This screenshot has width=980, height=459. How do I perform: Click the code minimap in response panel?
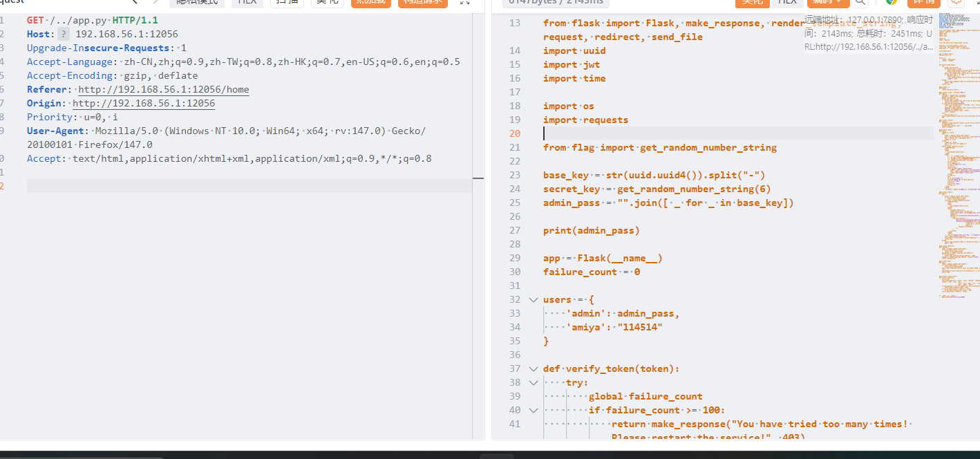pos(959,138)
